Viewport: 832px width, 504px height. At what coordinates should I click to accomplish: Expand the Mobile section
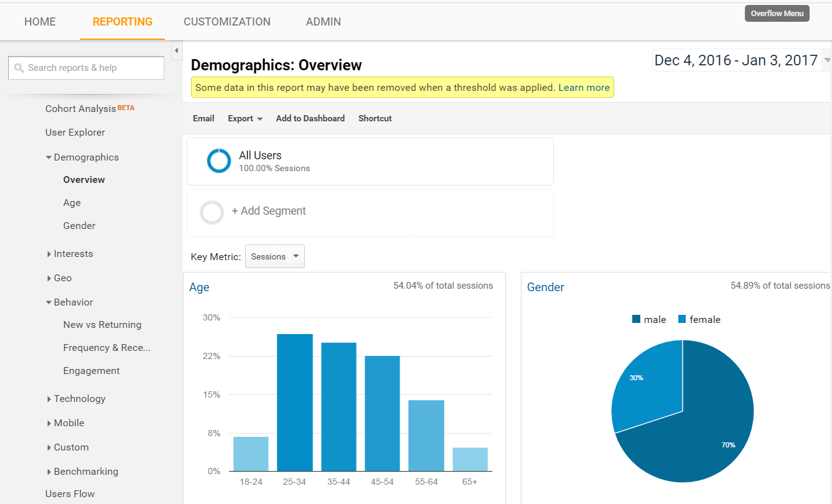66,423
